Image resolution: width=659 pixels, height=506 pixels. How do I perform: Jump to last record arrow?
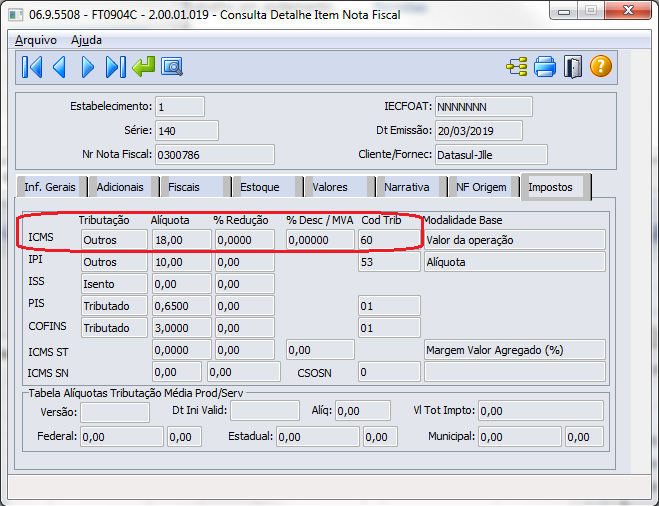(x=116, y=67)
